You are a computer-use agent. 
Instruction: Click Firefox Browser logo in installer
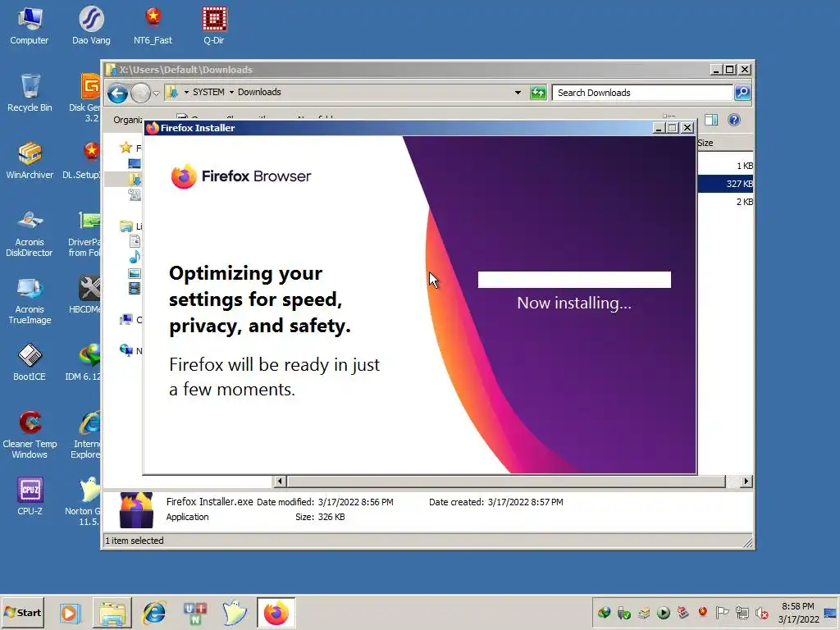pyautogui.click(x=240, y=176)
